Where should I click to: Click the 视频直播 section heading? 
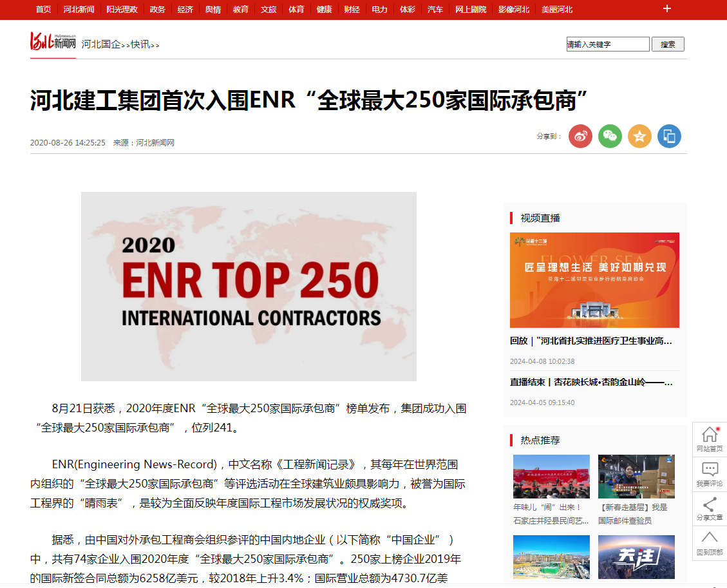[x=540, y=218]
